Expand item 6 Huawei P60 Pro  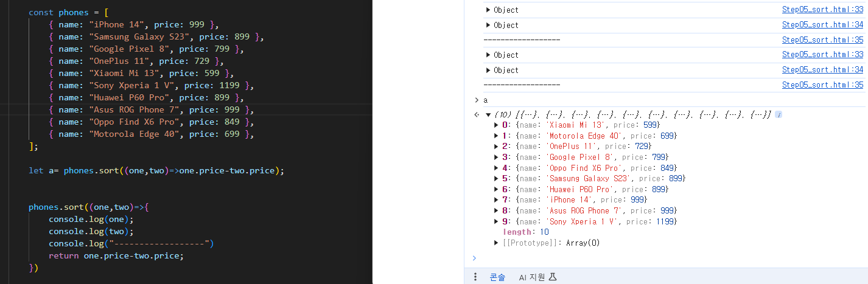point(497,189)
